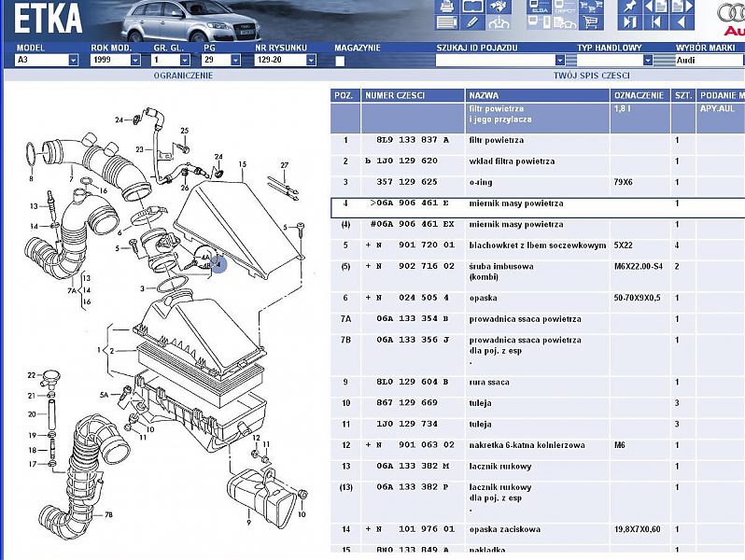
Task: Click the NUMER CZESCI column header
Action: pos(413,95)
